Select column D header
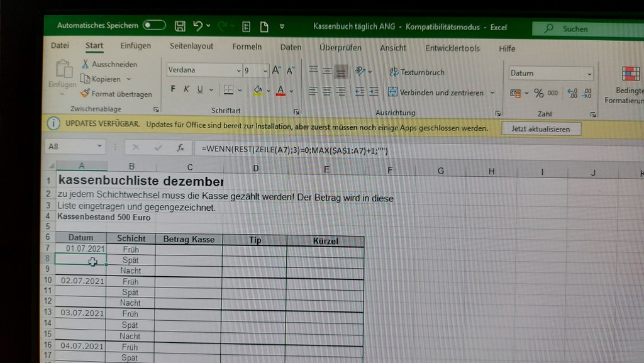Screen dimensions: 644x363 tap(255, 169)
